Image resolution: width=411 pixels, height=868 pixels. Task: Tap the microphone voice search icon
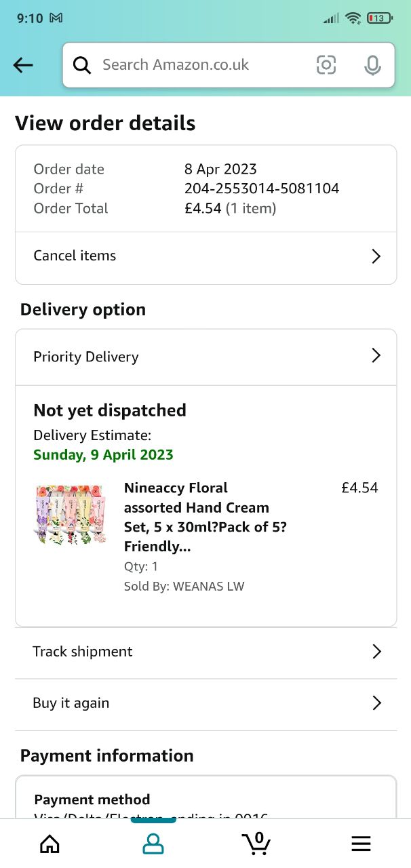coord(372,65)
